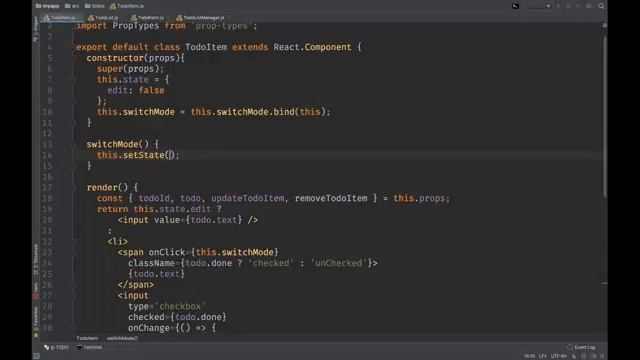Click the cursor position indicator in status bar
The image size is (640, 360).
tap(529, 356)
